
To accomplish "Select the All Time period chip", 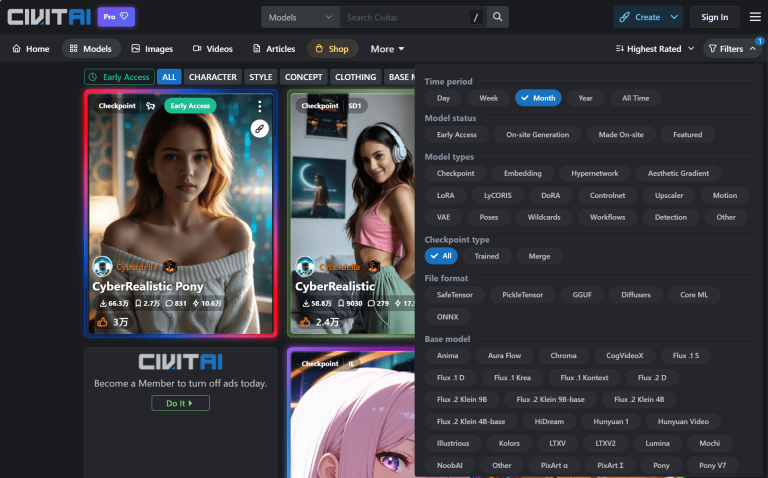I will coord(635,98).
